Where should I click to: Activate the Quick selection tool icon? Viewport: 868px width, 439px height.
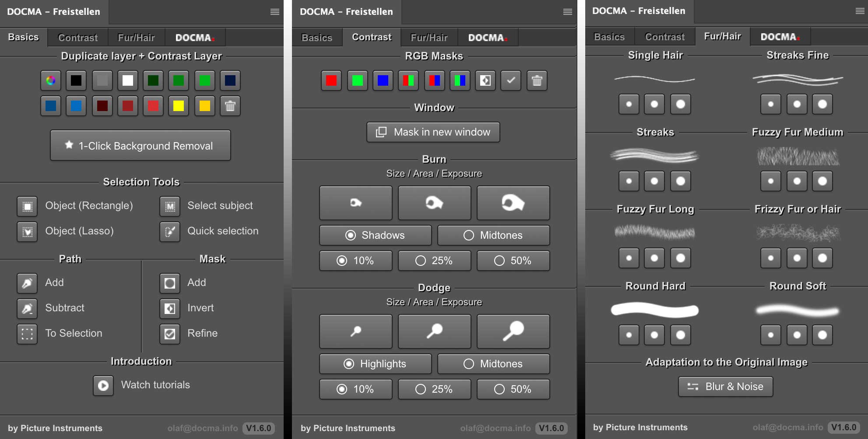tap(170, 231)
